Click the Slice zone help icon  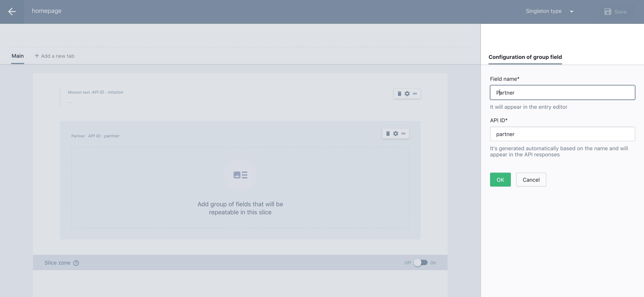76,263
